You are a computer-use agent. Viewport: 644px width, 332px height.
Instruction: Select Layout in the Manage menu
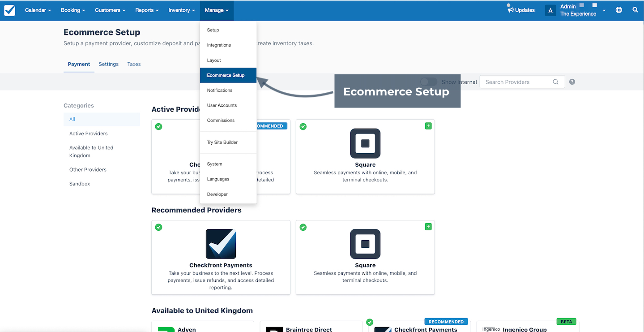coord(228,60)
